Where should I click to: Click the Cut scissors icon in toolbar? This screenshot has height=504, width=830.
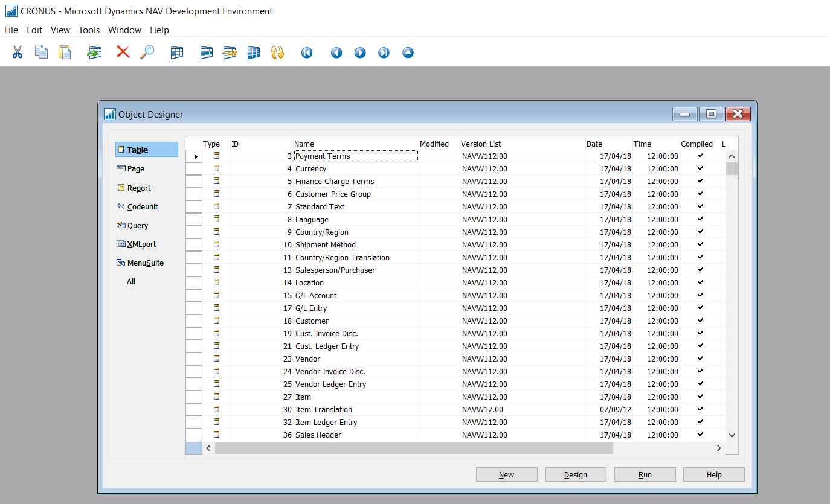click(17, 53)
